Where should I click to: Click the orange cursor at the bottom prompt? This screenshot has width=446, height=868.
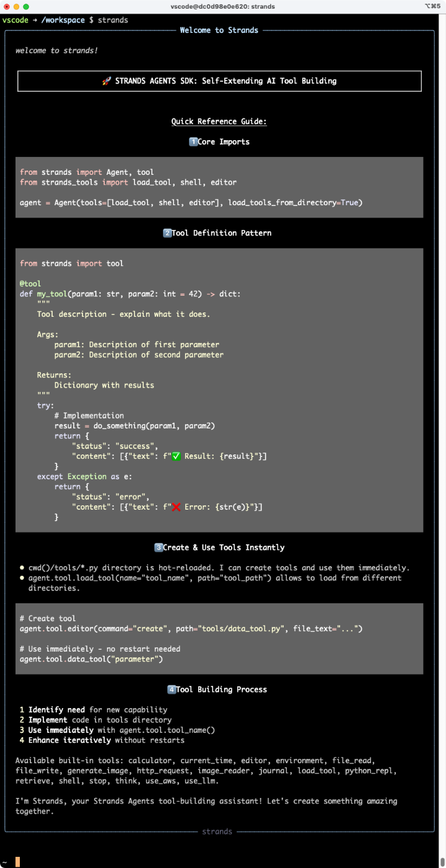(18, 862)
